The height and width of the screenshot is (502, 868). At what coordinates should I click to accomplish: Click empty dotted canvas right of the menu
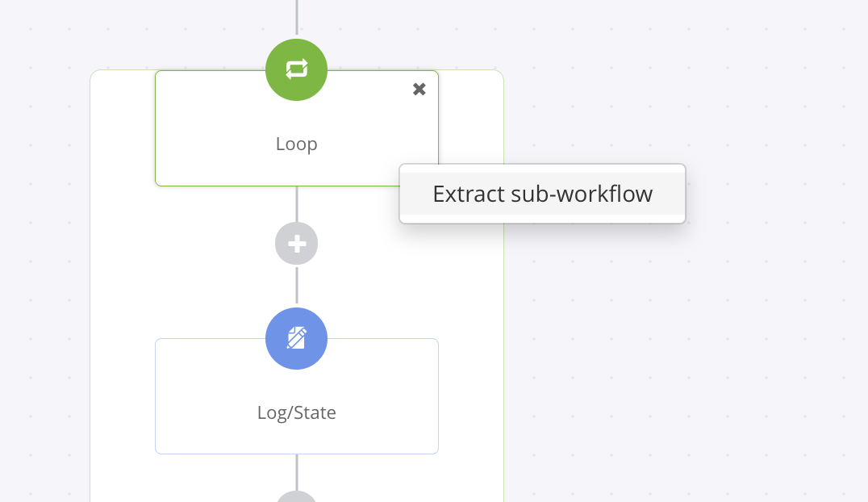[775, 194]
